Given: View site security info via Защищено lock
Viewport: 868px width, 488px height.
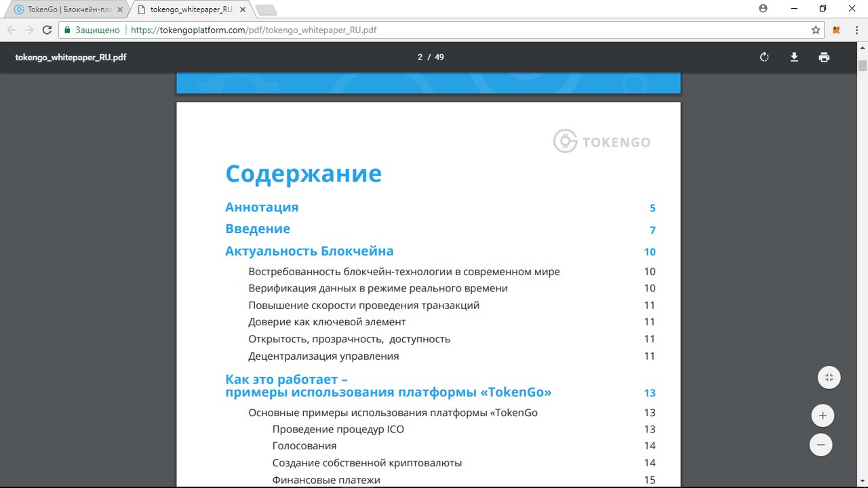Looking at the screenshot, I should pyautogui.click(x=92, y=30).
